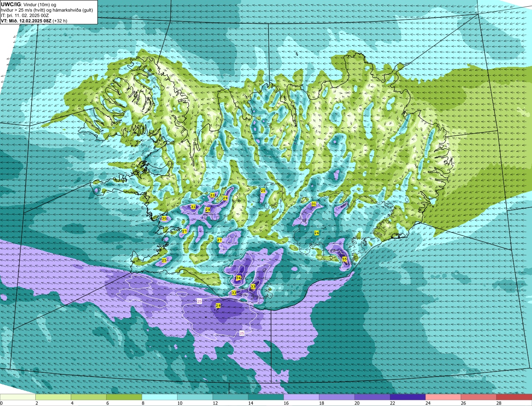Click the legend tick label 22
This screenshot has width=532, height=406.
(392, 403)
